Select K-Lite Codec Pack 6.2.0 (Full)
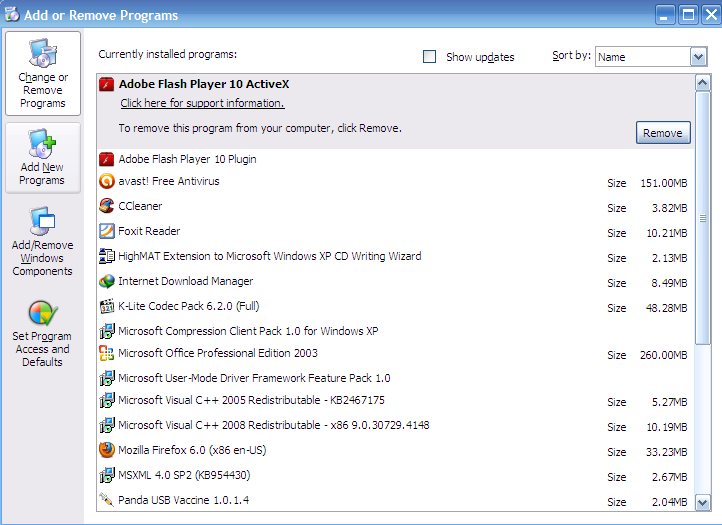Screen dimensions: 722x525 tap(395, 306)
